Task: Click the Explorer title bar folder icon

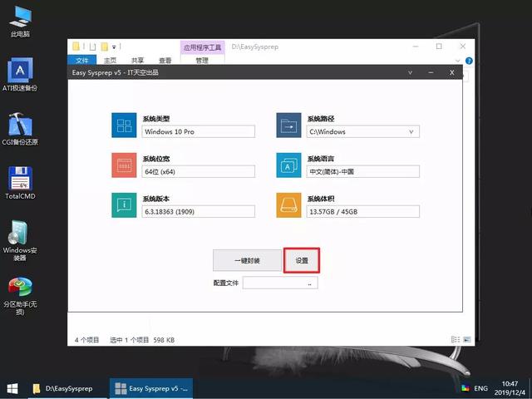Action: [x=76, y=47]
